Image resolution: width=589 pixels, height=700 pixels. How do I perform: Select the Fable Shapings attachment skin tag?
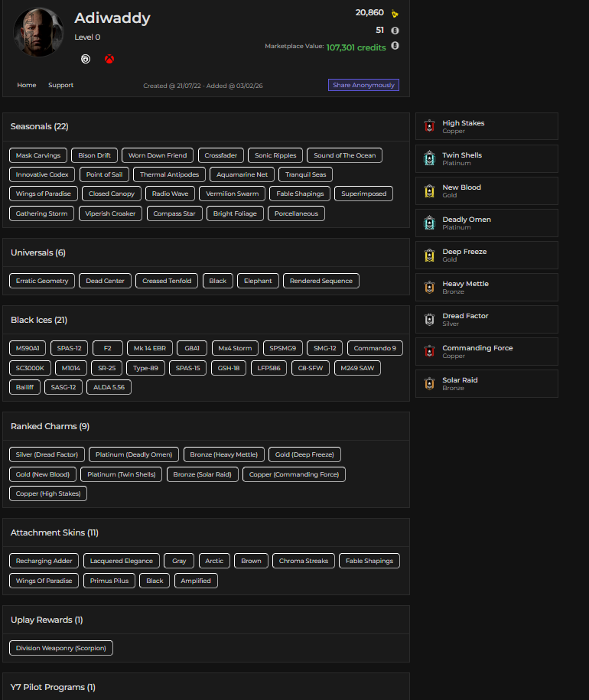tap(369, 561)
